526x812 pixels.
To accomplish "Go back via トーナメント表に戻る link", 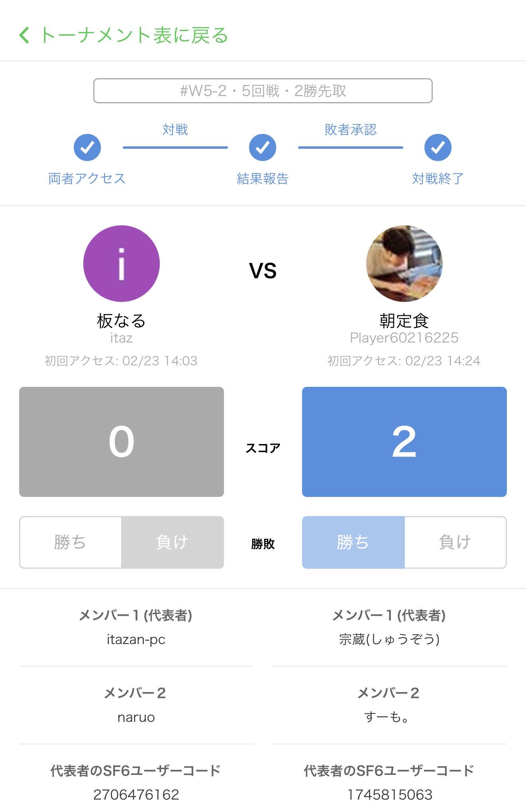I will (x=133, y=35).
